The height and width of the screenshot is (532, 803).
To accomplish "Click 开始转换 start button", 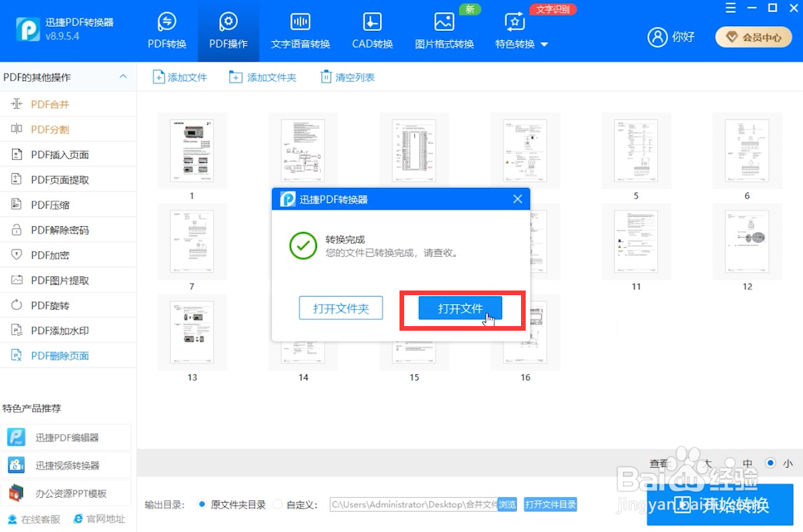I will click(x=720, y=505).
